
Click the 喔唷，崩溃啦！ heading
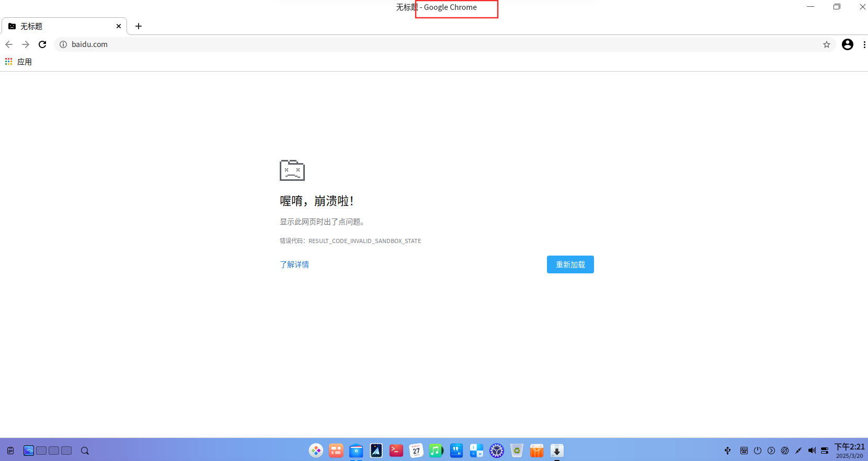[x=317, y=201]
